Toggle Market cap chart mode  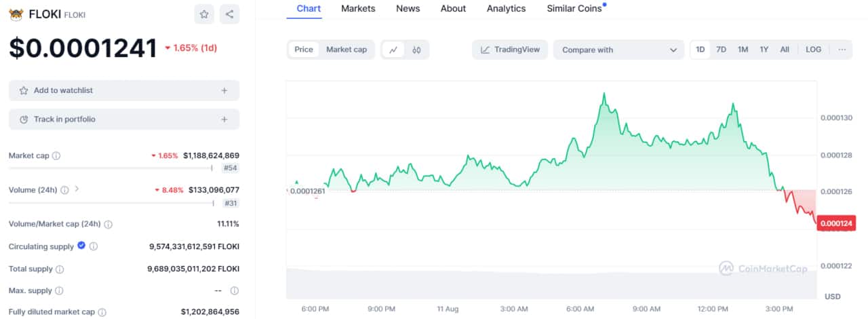pos(347,50)
